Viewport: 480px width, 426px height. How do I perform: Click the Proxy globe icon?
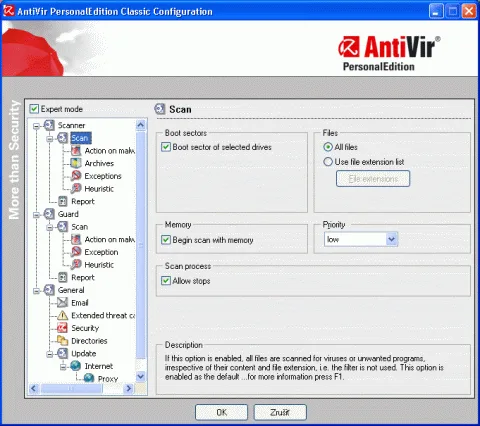click(89, 378)
